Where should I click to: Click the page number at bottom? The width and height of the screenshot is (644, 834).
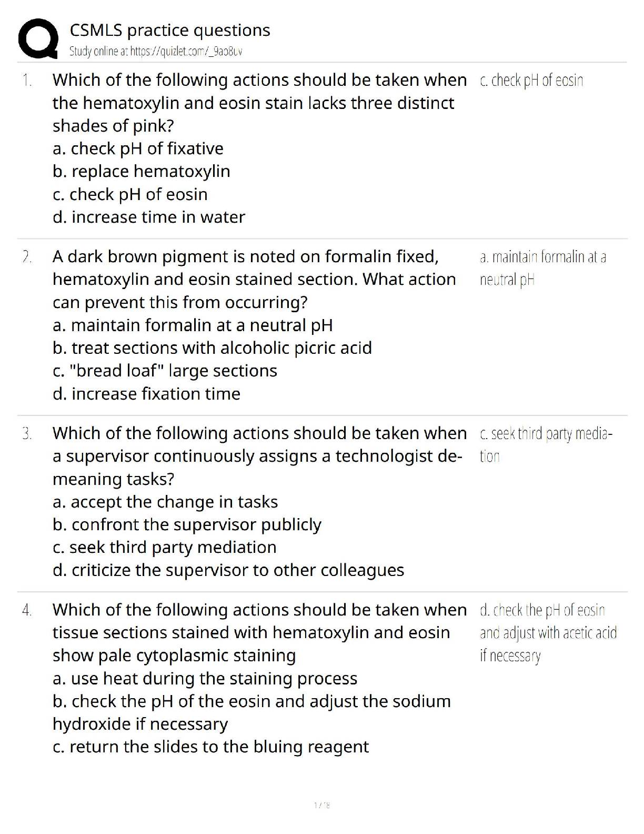(x=321, y=805)
